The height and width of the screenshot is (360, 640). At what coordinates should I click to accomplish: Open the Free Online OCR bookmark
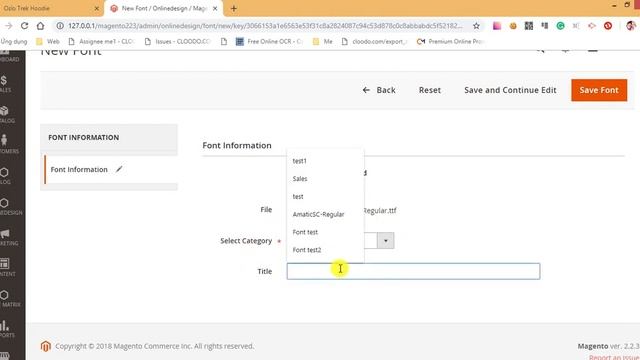(x=269, y=41)
